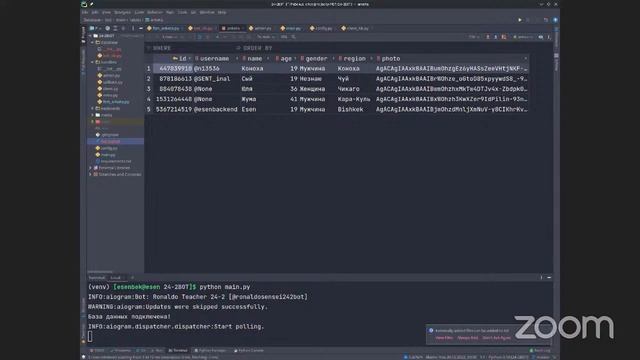This screenshot has width=640, height=360.
Task: Sort by the username column header
Action: [x=215, y=58]
